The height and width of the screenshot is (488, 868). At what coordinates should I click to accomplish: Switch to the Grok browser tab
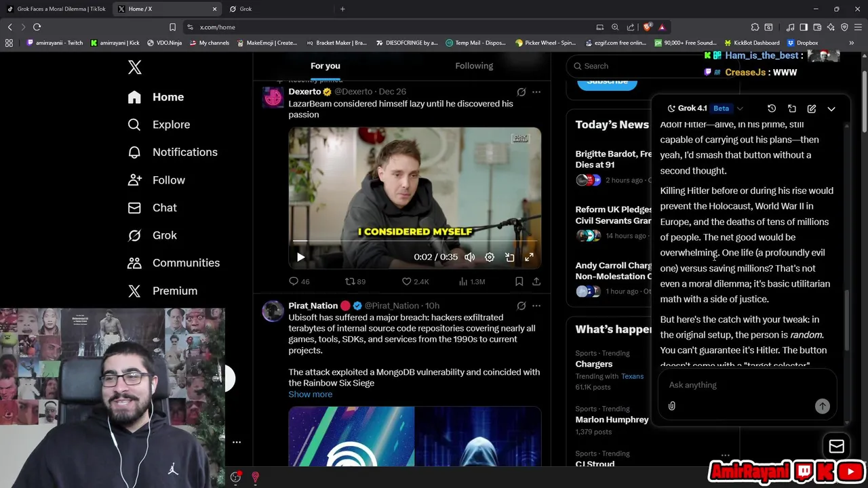pos(278,9)
